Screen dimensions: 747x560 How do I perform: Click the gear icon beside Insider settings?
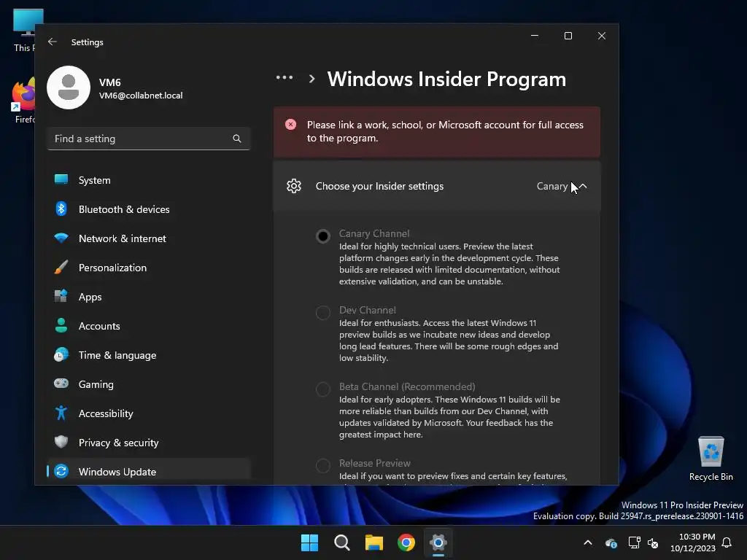294,186
